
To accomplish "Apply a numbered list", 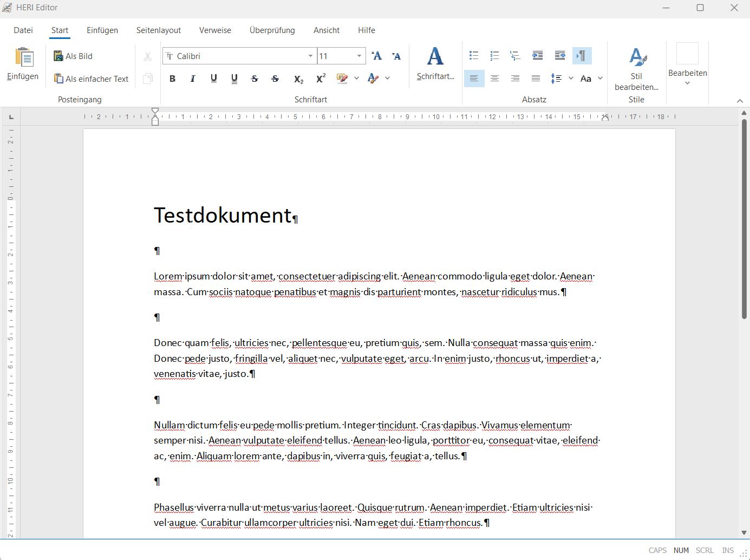I will 494,56.
